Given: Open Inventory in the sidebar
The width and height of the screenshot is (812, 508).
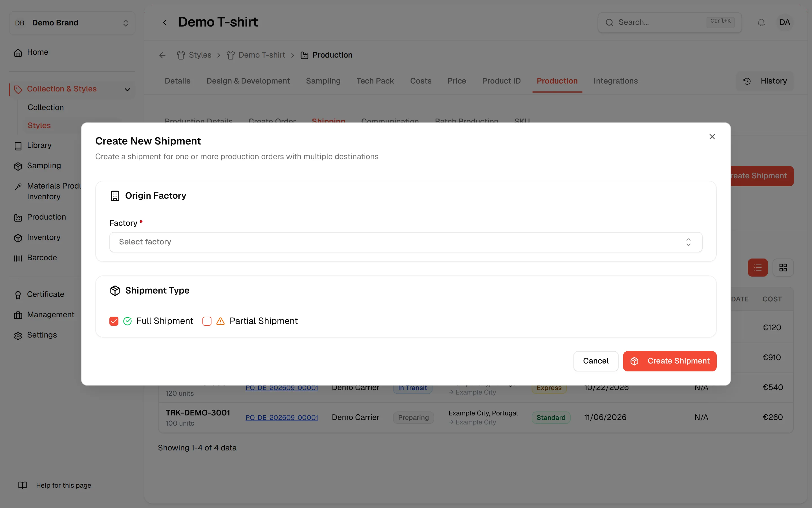Looking at the screenshot, I should (x=44, y=238).
